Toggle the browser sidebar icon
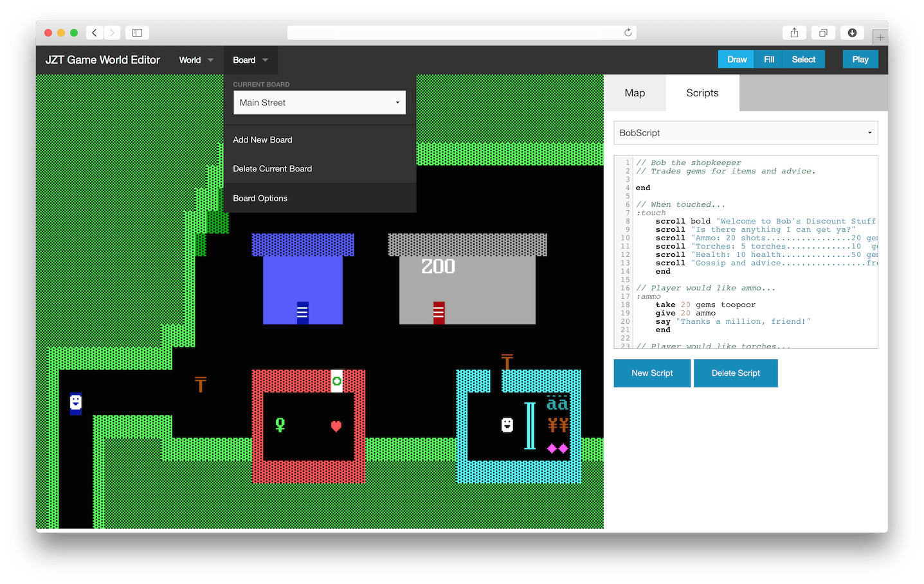Viewport: 924px width, 584px height. pos(137,33)
